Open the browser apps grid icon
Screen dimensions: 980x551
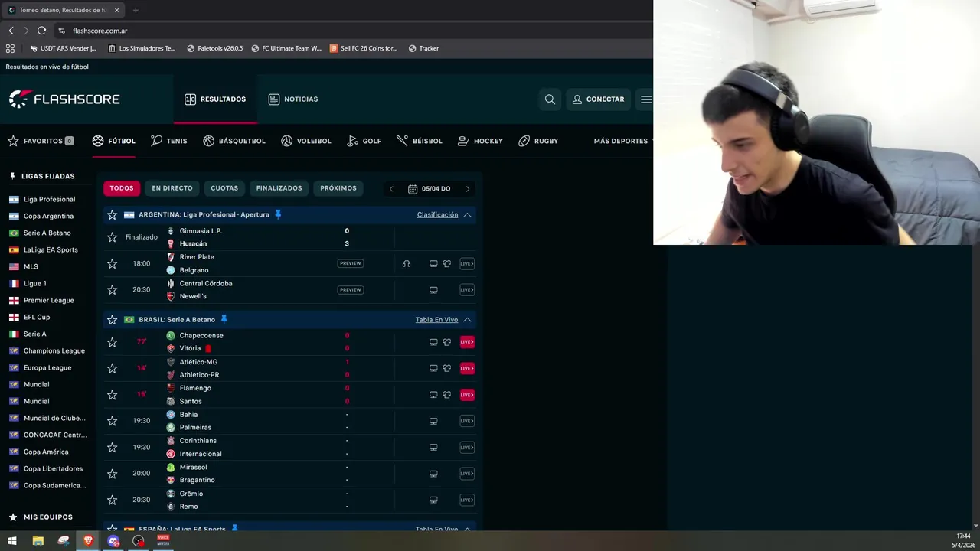pyautogui.click(x=10, y=48)
